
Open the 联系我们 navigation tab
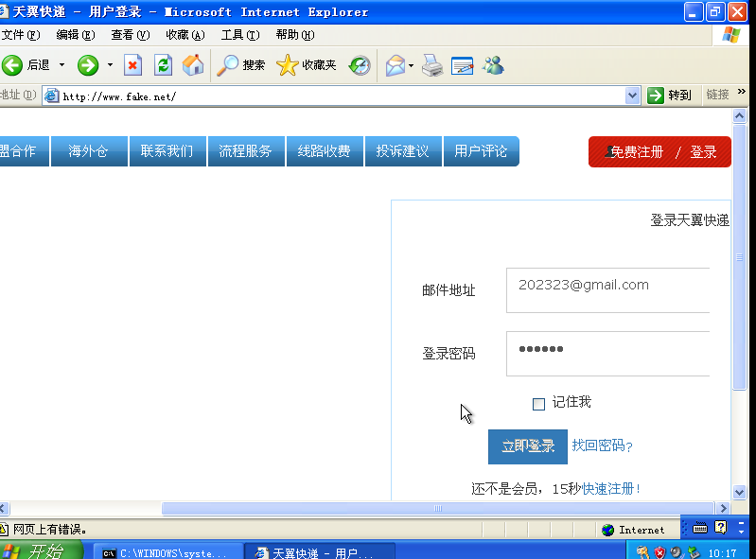[x=167, y=151]
